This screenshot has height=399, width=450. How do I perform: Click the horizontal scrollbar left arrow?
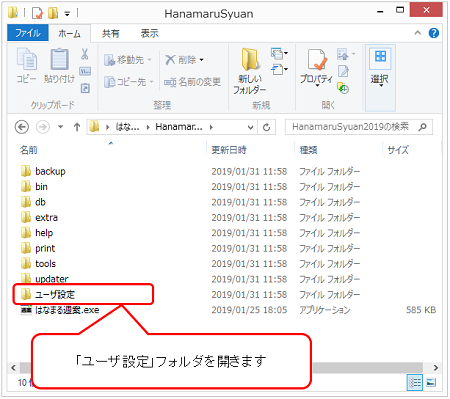tap(13, 368)
